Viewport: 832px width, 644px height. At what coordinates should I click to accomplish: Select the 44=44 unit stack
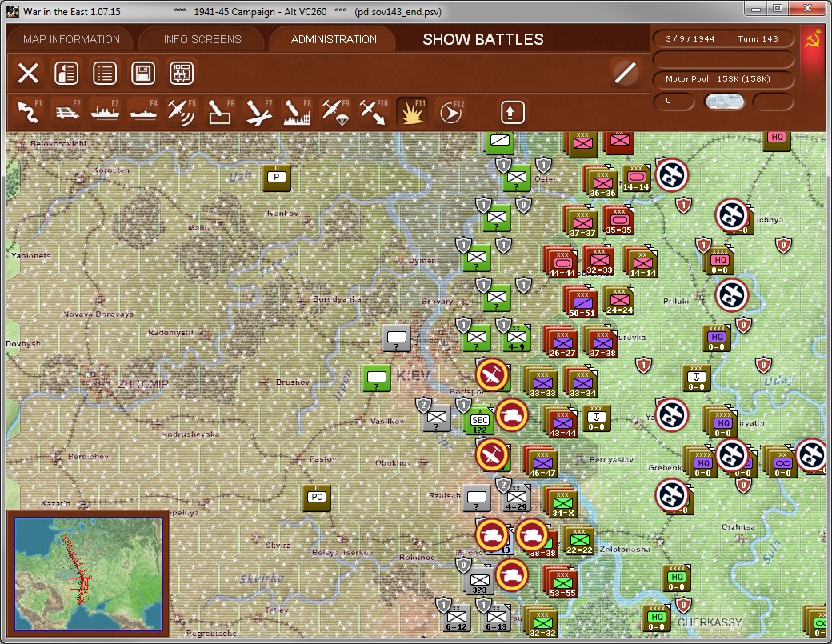[561, 262]
